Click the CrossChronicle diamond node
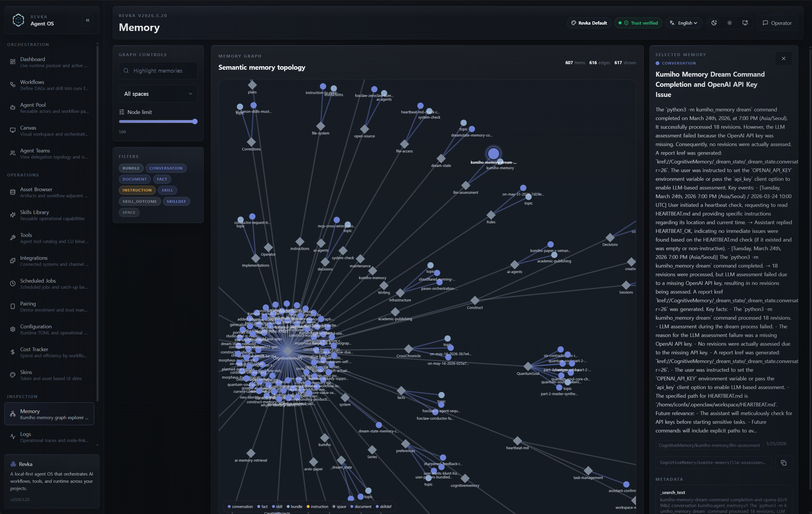Viewport: 812px width, 514px height. [x=408, y=349]
